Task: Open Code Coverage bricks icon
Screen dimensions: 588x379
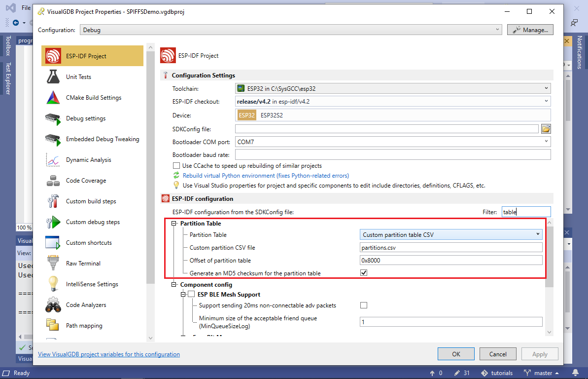Action: point(53,181)
